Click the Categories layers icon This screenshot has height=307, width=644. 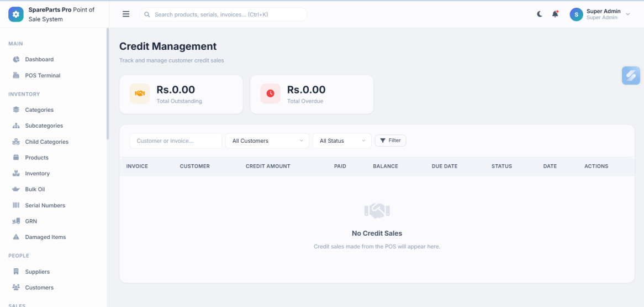pyautogui.click(x=16, y=110)
